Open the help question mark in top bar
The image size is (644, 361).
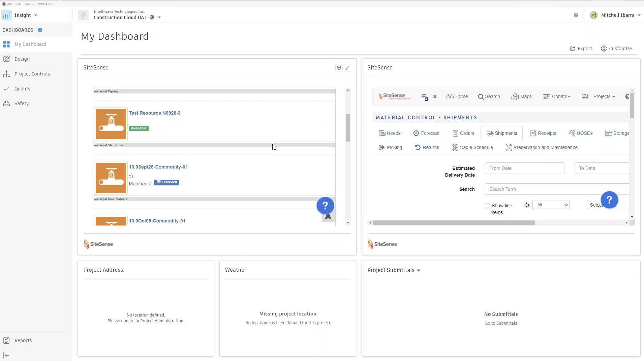coord(576,15)
